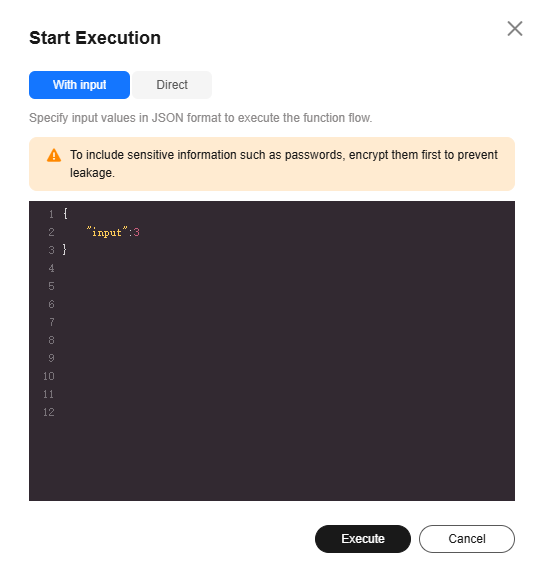This screenshot has width=540, height=579.
Task: Click the sensitive information warning text
Action: [x=284, y=164]
